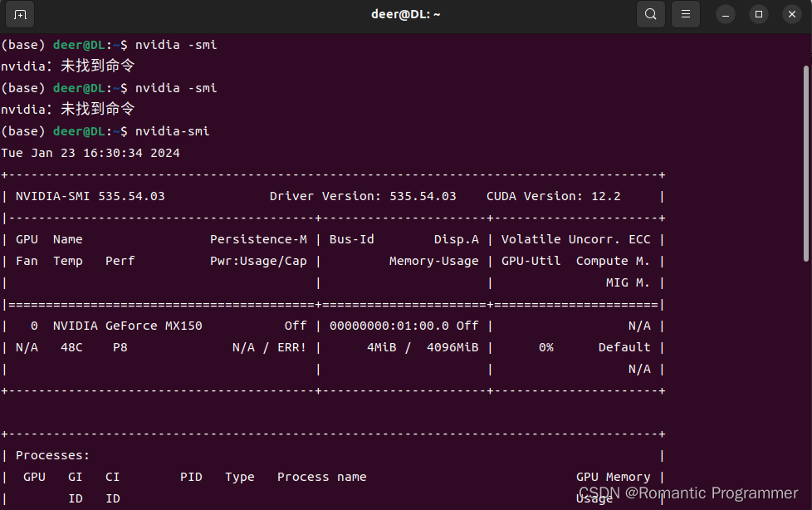Click the Volatile Uncorr. ECC header
The height and width of the screenshot is (510, 812).
click(576, 239)
